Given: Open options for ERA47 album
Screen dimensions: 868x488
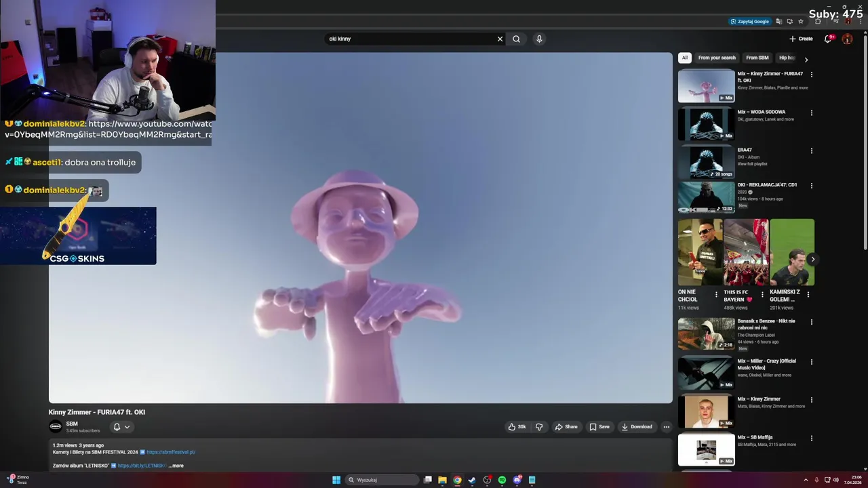Looking at the screenshot, I should (812, 150).
